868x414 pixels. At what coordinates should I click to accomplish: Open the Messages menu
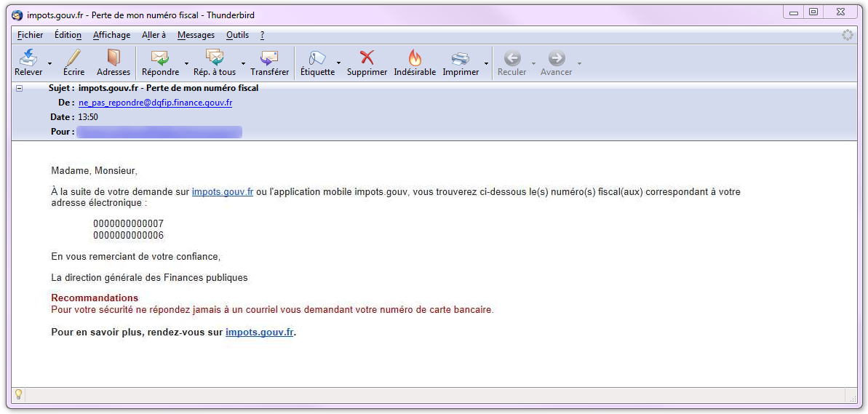[x=196, y=35]
